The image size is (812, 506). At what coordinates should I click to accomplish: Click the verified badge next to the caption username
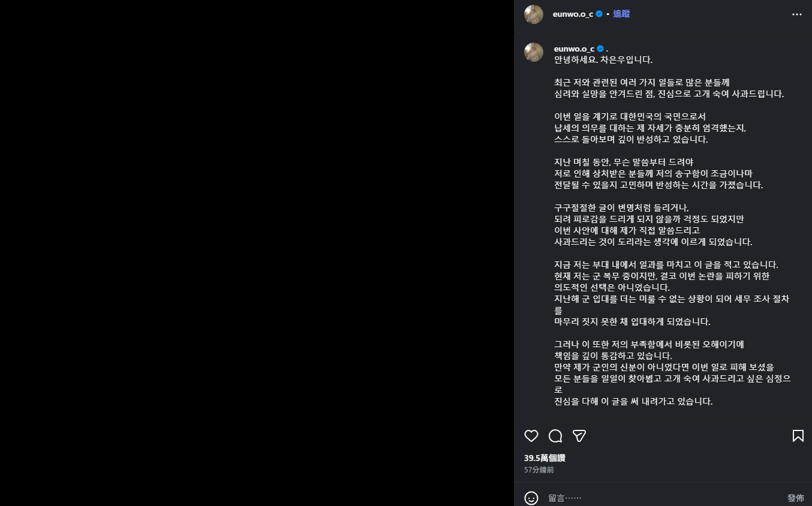tap(600, 49)
